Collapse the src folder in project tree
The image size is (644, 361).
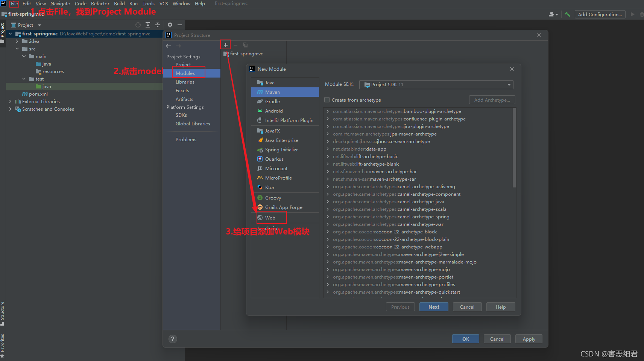[17, 49]
